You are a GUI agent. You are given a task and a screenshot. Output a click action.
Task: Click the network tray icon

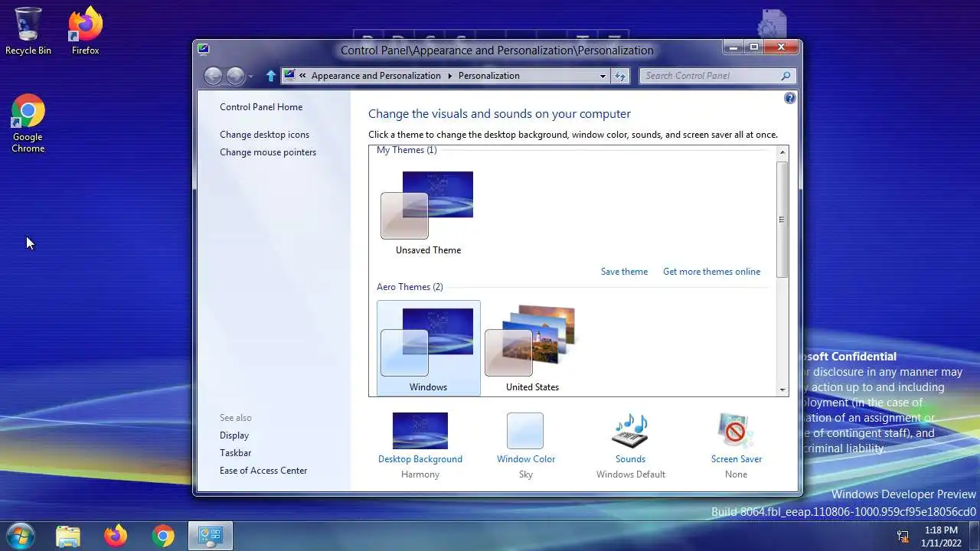(x=903, y=536)
